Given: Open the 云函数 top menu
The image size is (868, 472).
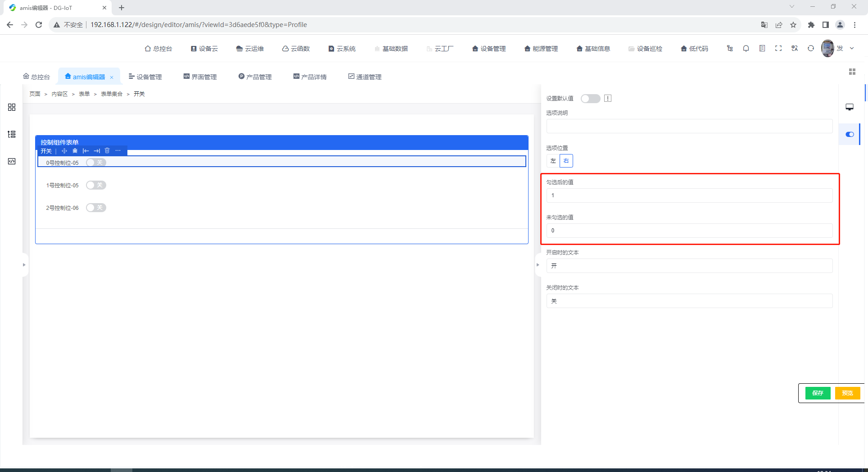Looking at the screenshot, I should point(296,49).
